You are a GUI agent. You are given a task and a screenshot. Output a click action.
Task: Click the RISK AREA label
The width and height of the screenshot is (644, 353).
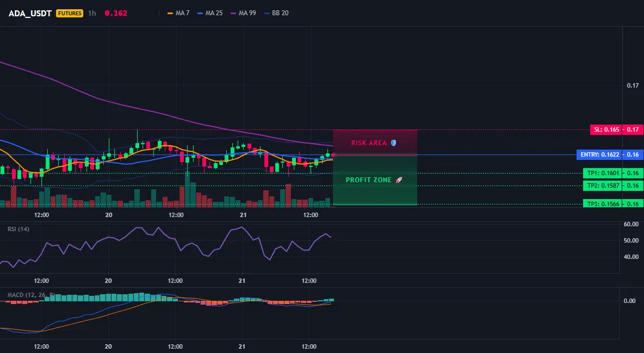(369, 143)
